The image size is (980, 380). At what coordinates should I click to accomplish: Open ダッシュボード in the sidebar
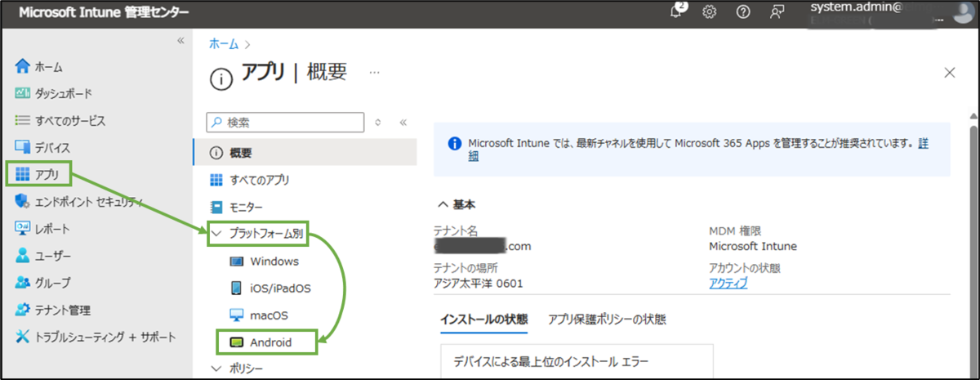click(53, 93)
